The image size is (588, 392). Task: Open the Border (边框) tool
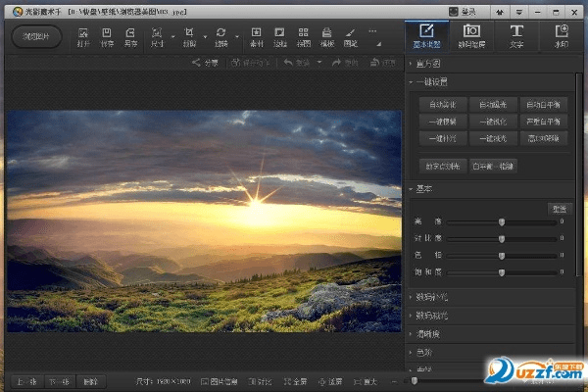281,36
